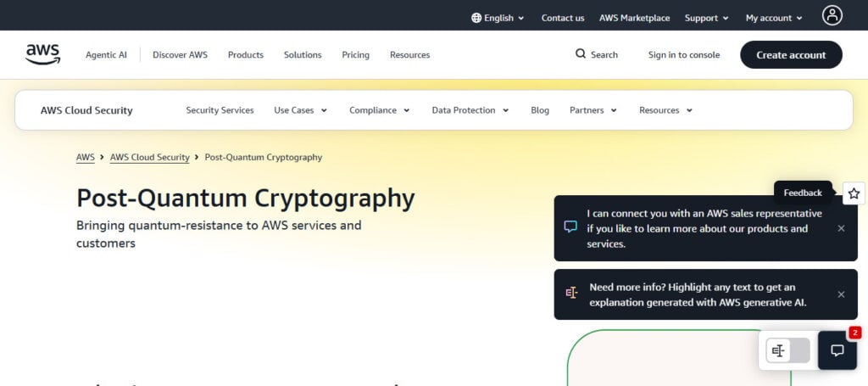This screenshot has height=386, width=868.
Task: Click the Post-Quantum Cryptography breadcrumb text
Action: 264,157
